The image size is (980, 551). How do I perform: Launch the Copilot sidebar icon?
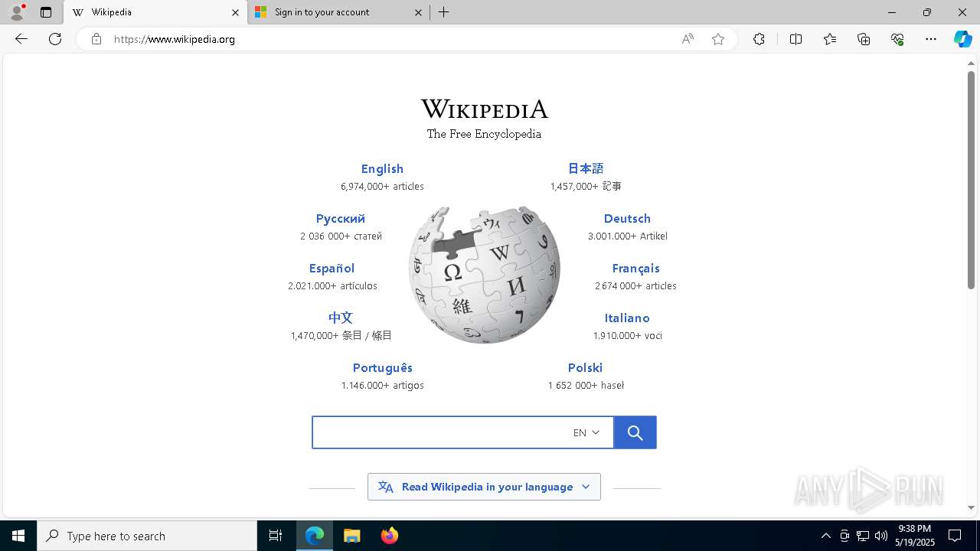pos(962,39)
